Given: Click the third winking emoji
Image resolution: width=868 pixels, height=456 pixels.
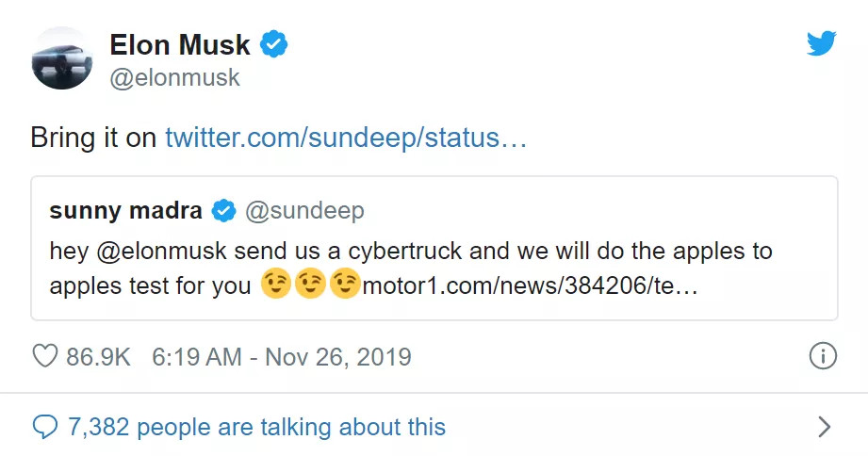Looking at the screenshot, I should [x=345, y=284].
